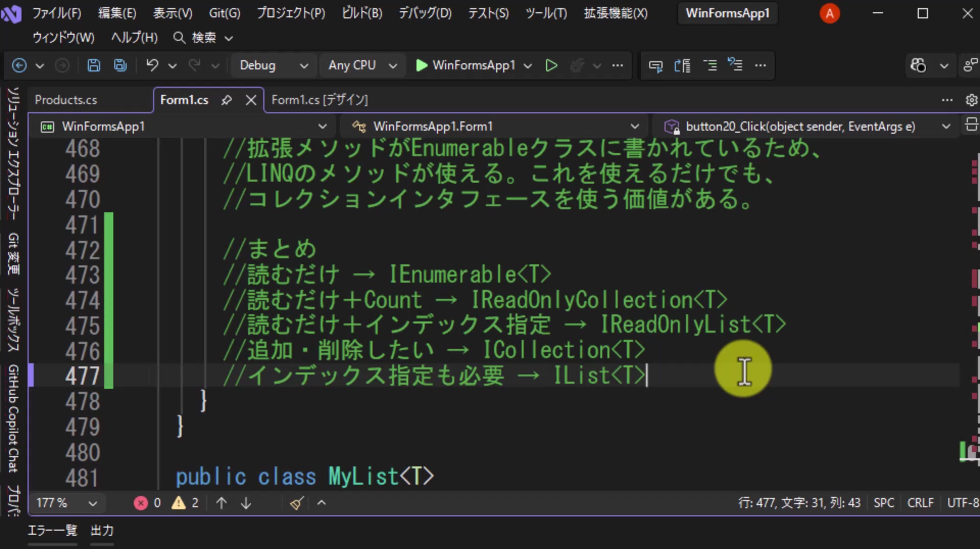
Task: Open the ツールボックス side tab
Action: pos(13,320)
